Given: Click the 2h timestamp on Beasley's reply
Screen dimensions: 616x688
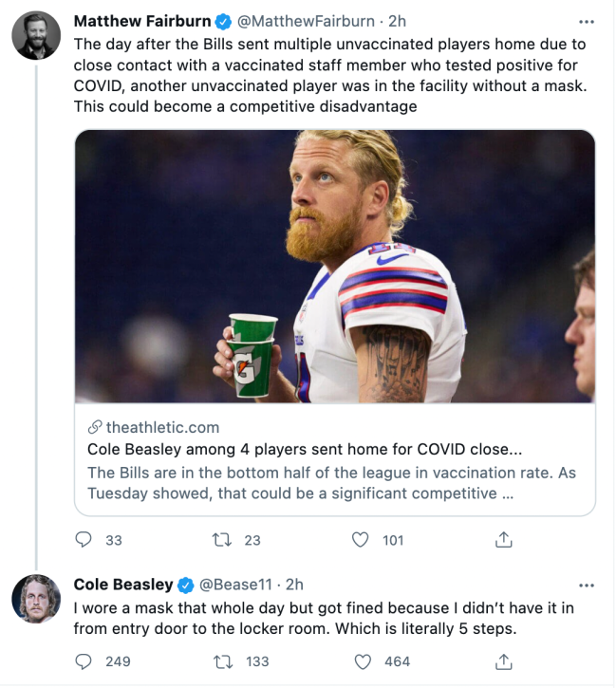Looking at the screenshot, I should tap(294, 585).
